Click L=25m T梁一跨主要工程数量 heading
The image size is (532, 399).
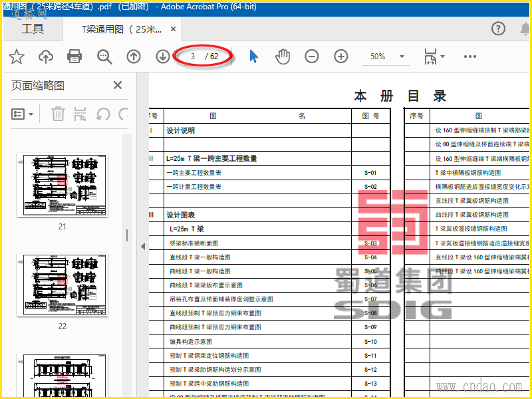[211, 158]
